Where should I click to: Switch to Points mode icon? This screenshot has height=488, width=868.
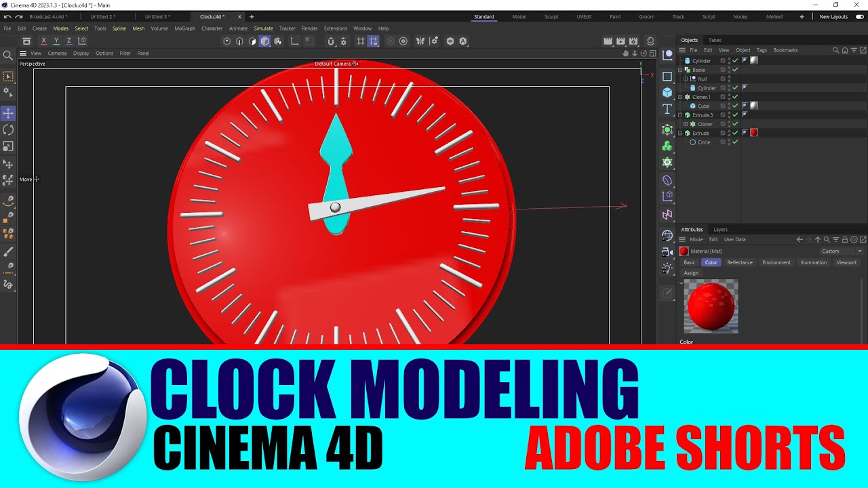click(x=227, y=41)
